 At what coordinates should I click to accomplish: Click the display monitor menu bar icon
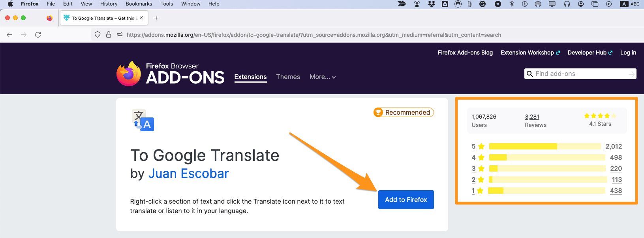click(x=552, y=4)
